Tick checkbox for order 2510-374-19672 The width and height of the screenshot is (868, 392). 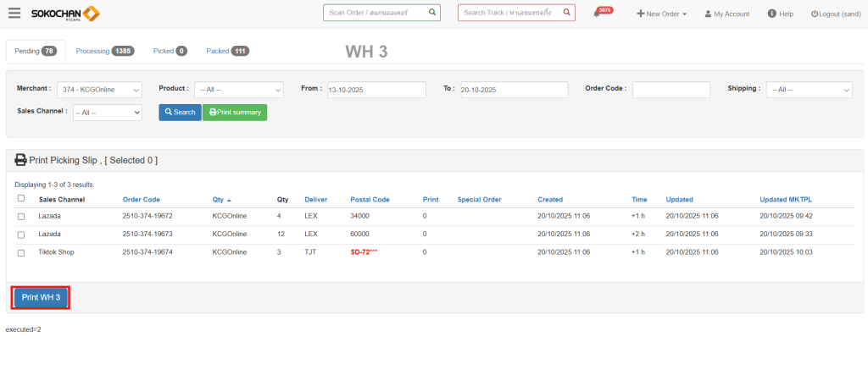(x=21, y=217)
